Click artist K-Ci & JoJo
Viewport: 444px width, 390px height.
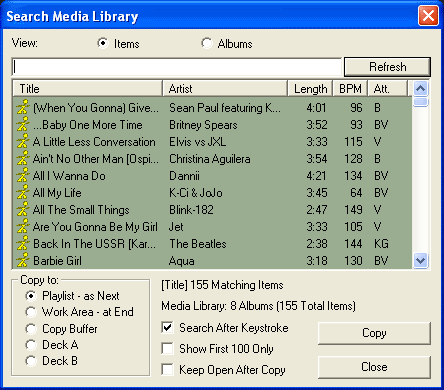tap(196, 193)
